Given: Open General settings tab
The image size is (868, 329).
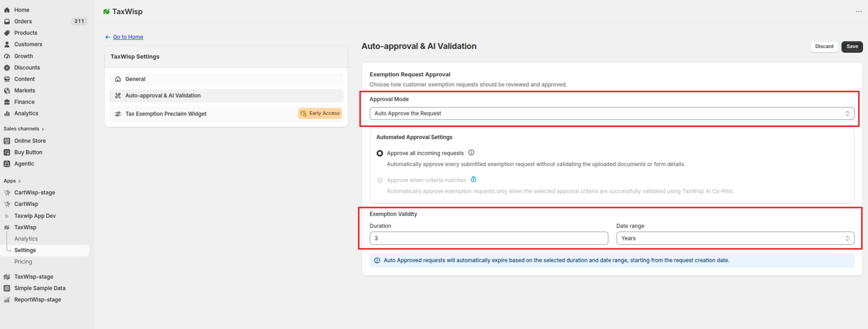Looking at the screenshot, I should tap(226, 79).
